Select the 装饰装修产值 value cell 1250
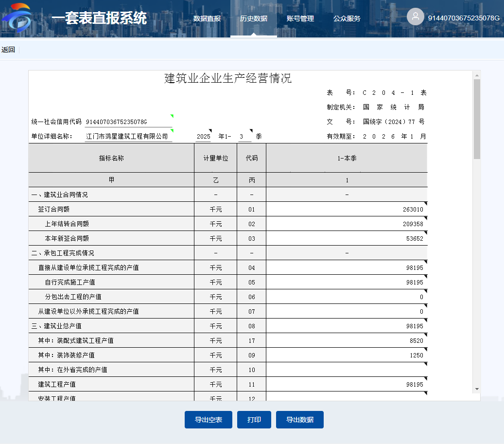 346,355
